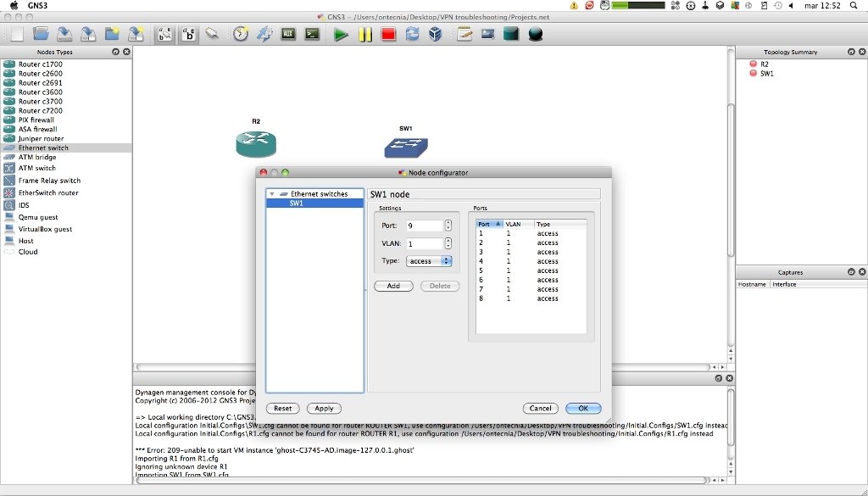The width and height of the screenshot is (868, 496).
Task: Show interface labels toolbar icon
Action: (x=165, y=34)
